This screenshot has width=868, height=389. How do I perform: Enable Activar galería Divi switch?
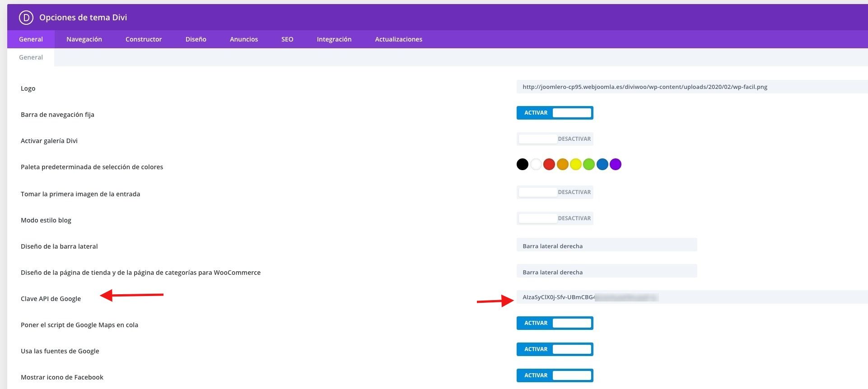pyautogui.click(x=555, y=139)
